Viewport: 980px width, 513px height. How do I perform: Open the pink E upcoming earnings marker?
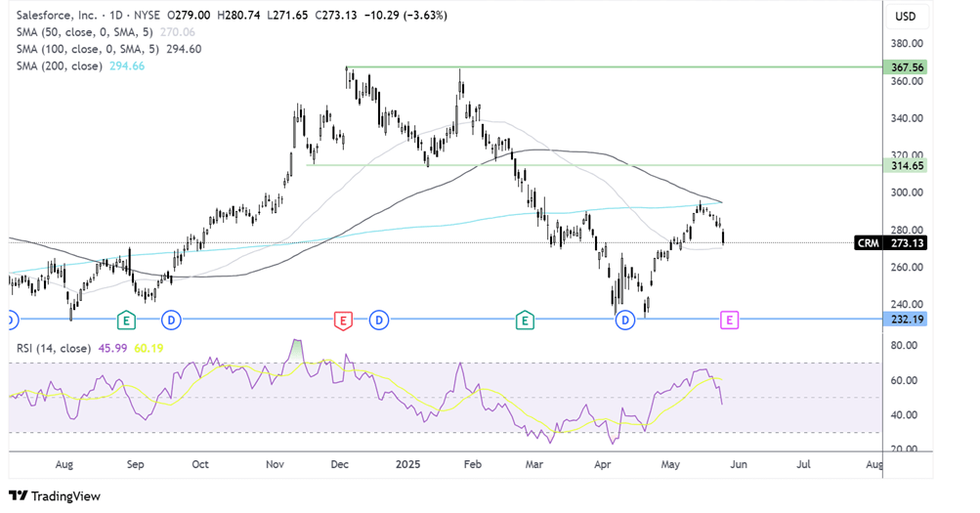(x=729, y=321)
